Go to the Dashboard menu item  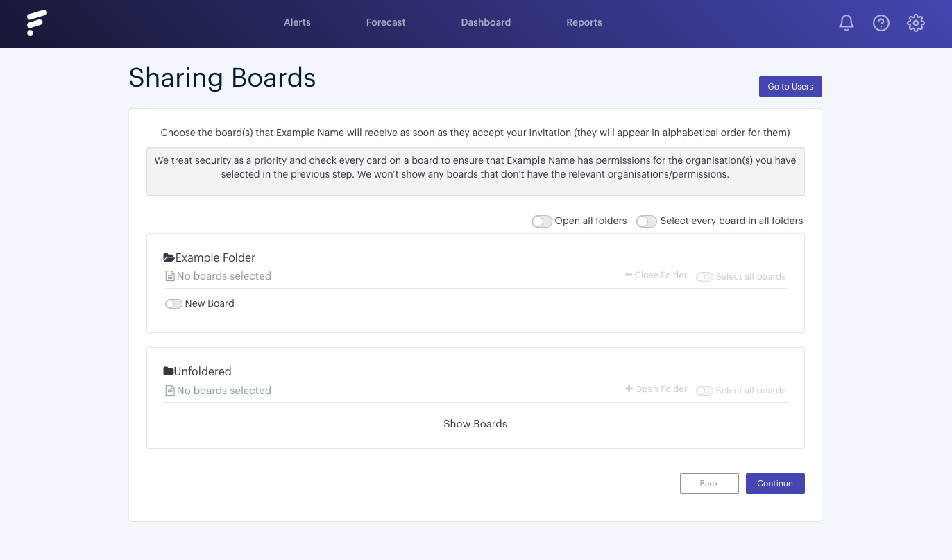[x=486, y=22]
